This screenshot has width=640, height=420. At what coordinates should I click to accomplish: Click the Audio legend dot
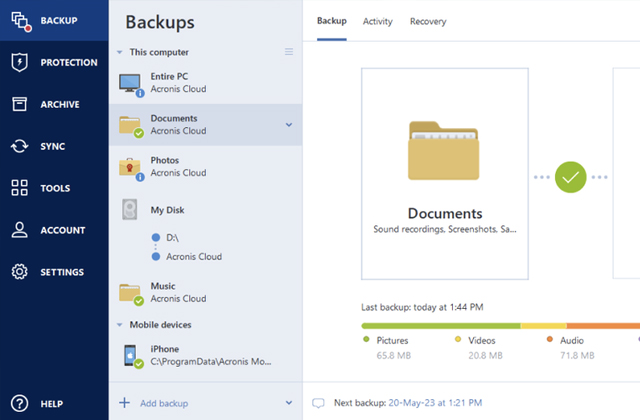click(x=550, y=339)
